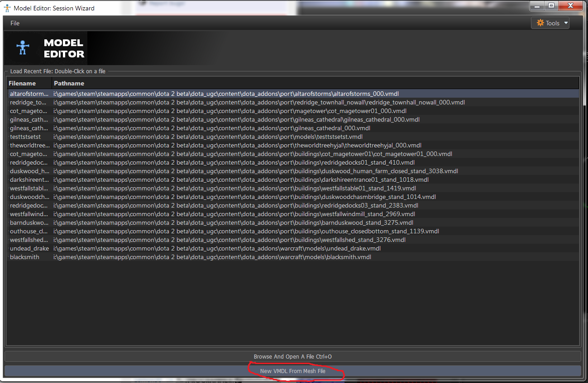
Task: Maximize the Session Wizard window
Action: pyautogui.click(x=551, y=6)
